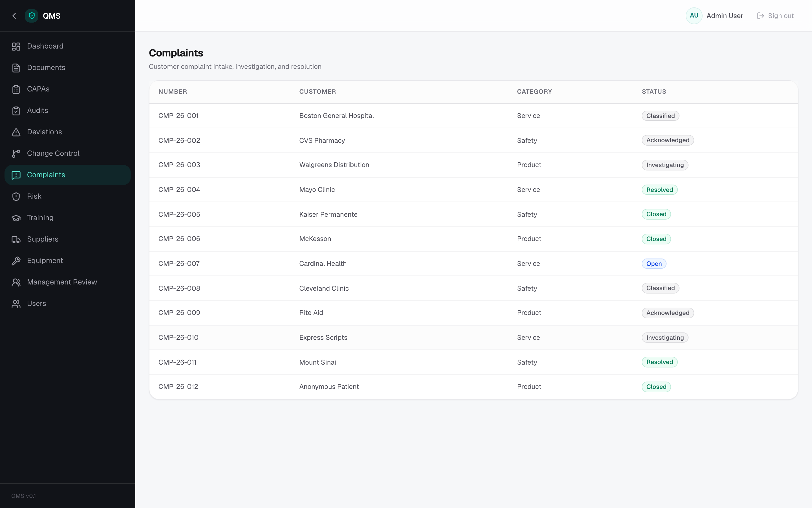
Task: Click the Change Control branch icon
Action: tap(16, 154)
